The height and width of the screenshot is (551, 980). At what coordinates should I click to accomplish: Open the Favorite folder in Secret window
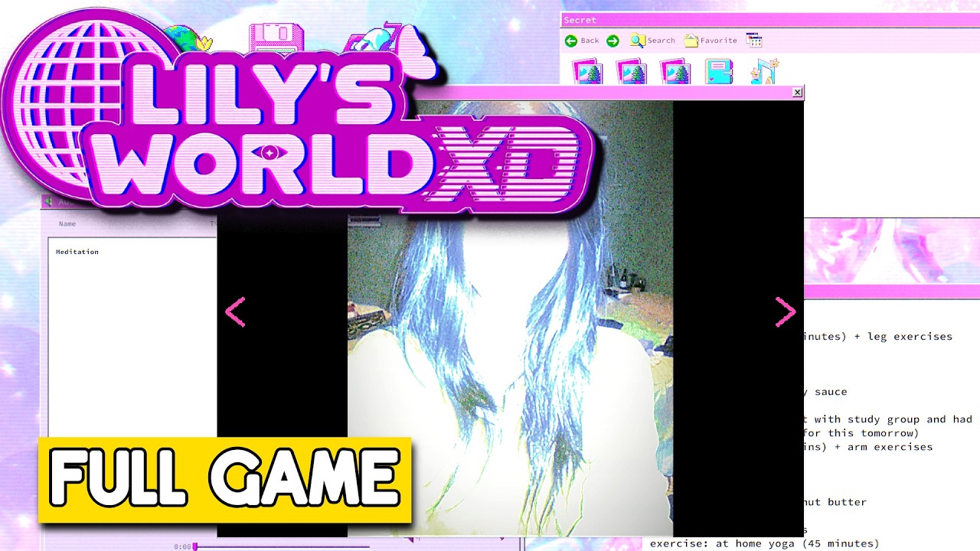(x=710, y=41)
